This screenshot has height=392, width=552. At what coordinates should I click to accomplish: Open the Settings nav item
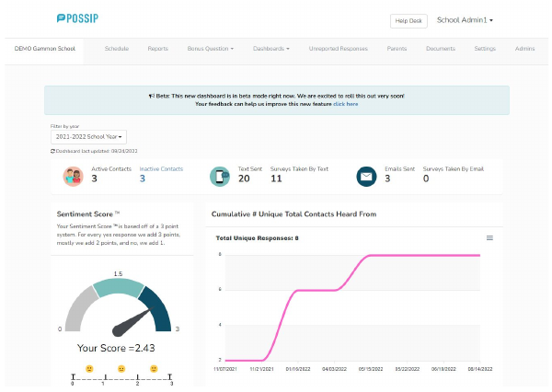[485, 49]
